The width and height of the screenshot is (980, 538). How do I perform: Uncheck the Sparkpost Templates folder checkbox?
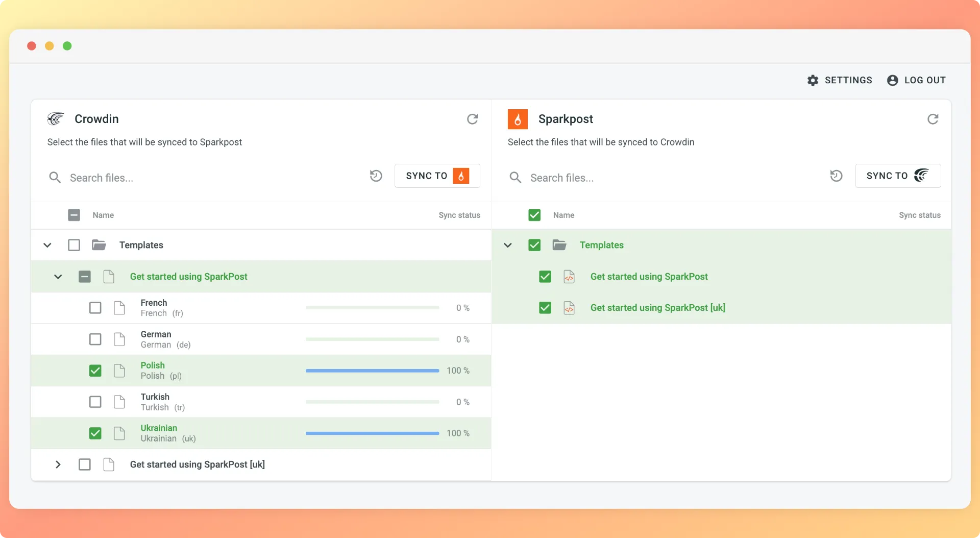tap(534, 245)
